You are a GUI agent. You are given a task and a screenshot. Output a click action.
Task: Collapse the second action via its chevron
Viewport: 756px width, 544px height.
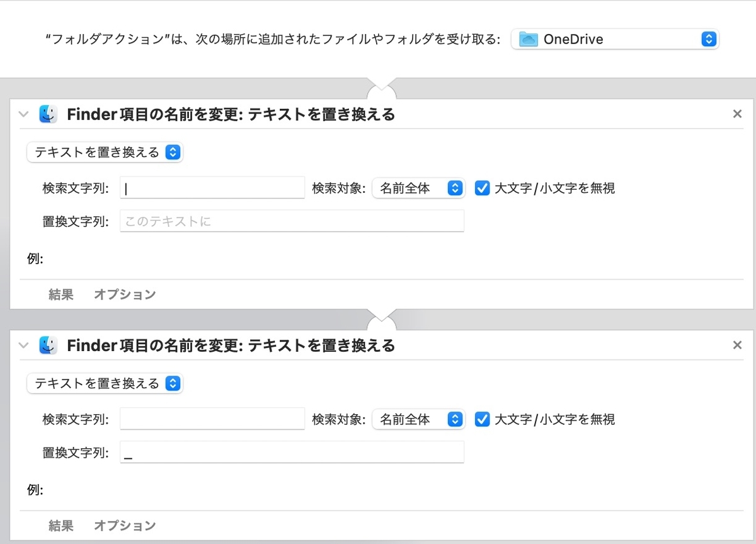click(x=23, y=345)
